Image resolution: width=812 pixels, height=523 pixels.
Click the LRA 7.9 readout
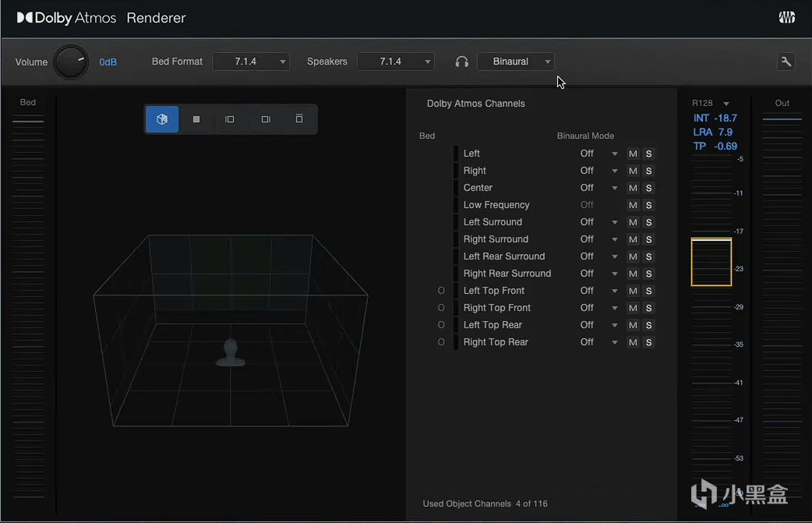pyautogui.click(x=712, y=132)
